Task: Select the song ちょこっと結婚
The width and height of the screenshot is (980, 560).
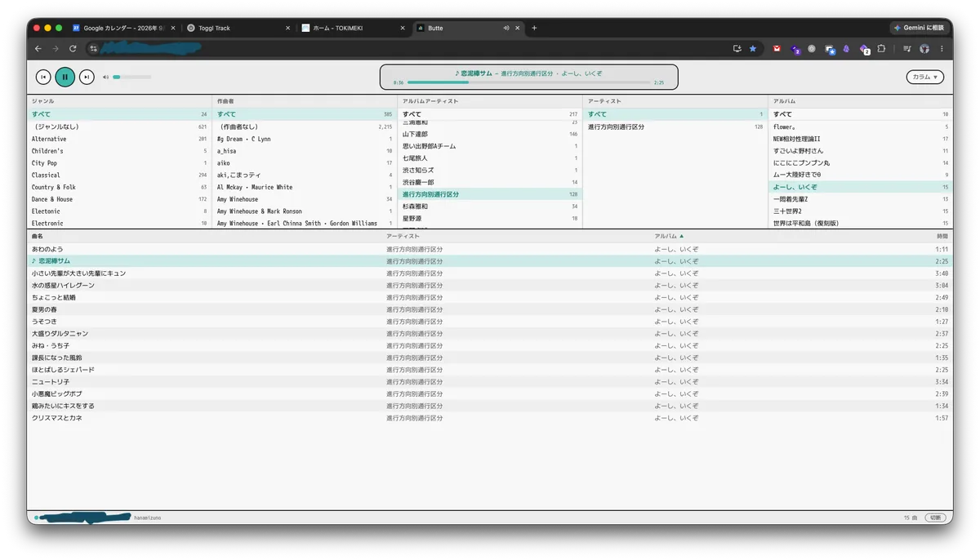Action: 490,297
